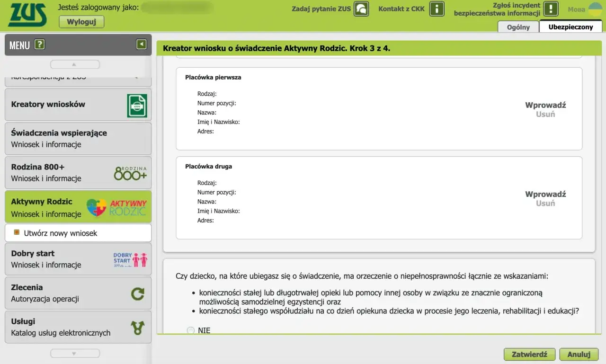
Task: Switch to the Ubezpieczony tab
Action: (570, 27)
